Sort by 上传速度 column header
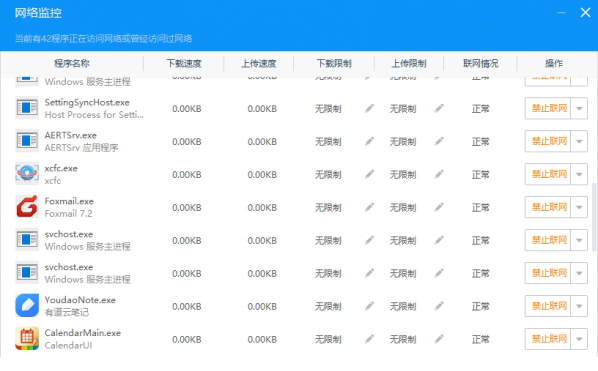598x371 pixels. pyautogui.click(x=259, y=63)
